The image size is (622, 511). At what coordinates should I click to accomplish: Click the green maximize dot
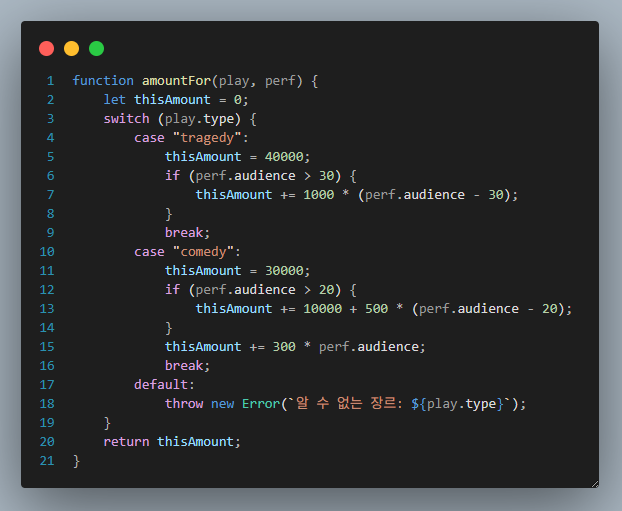pyautogui.click(x=96, y=48)
